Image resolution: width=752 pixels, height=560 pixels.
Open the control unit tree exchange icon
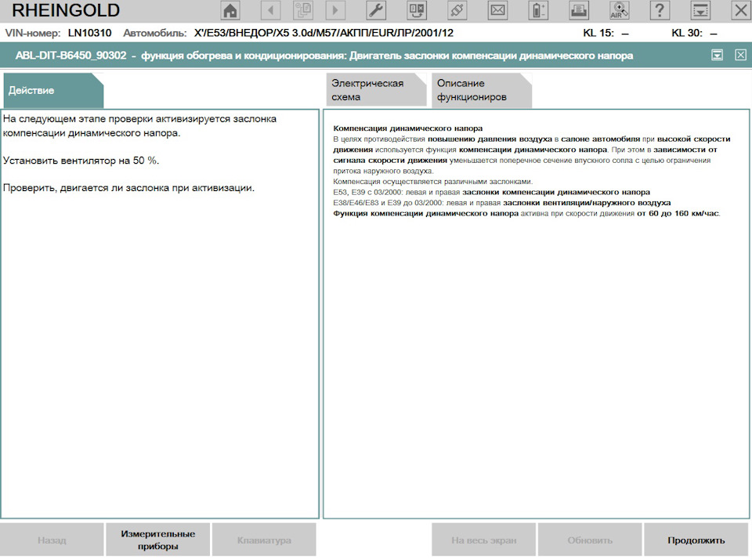click(x=417, y=10)
